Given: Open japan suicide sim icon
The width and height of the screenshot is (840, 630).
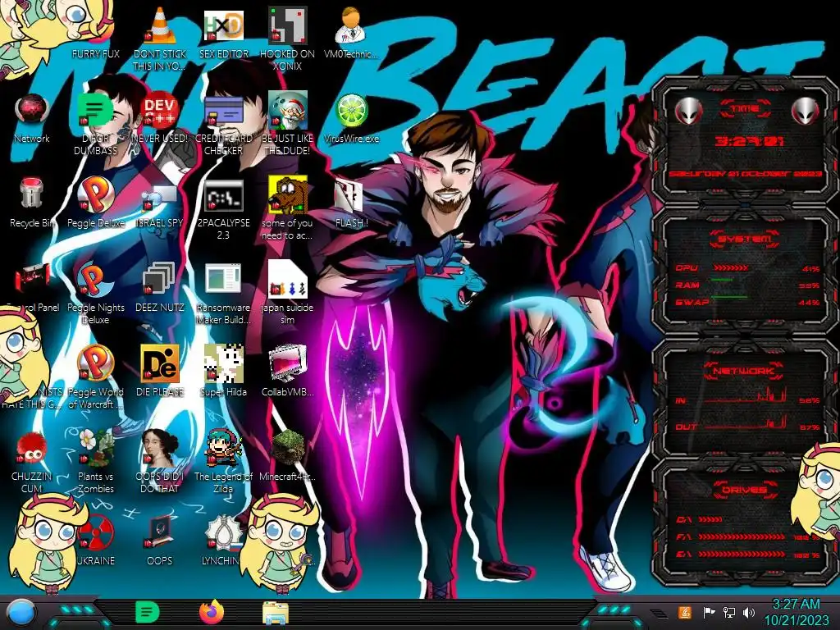Looking at the screenshot, I should (287, 279).
